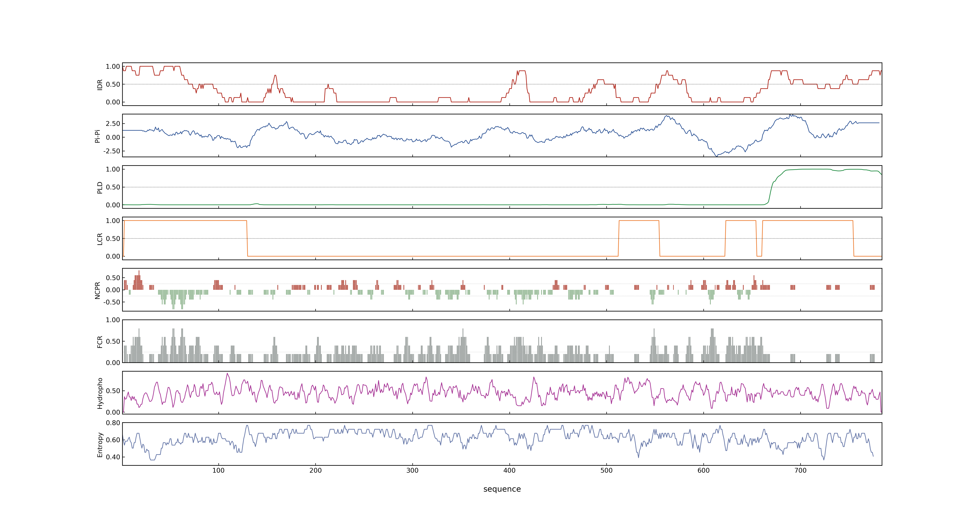980x523 pixels.
Task: Click the x-axis tick label 600
Action: pyautogui.click(x=703, y=470)
